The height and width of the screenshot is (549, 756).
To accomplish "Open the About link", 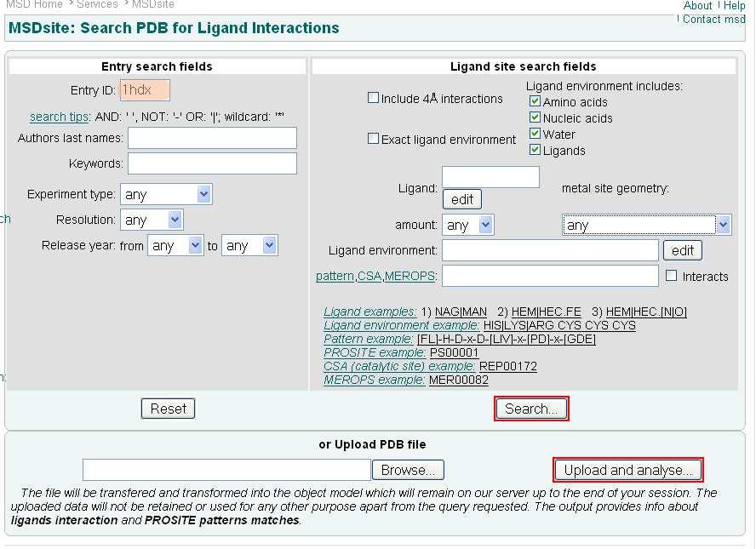I will [697, 5].
